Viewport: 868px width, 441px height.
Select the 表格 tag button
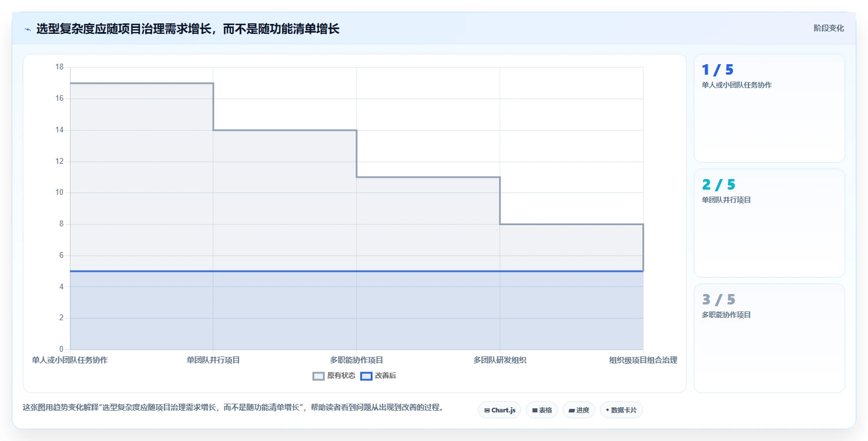pyautogui.click(x=542, y=410)
